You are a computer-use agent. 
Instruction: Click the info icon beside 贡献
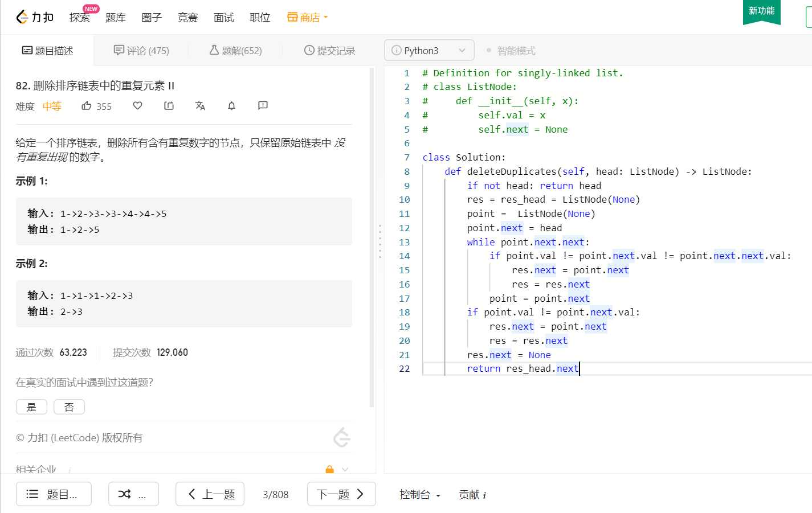coord(484,495)
